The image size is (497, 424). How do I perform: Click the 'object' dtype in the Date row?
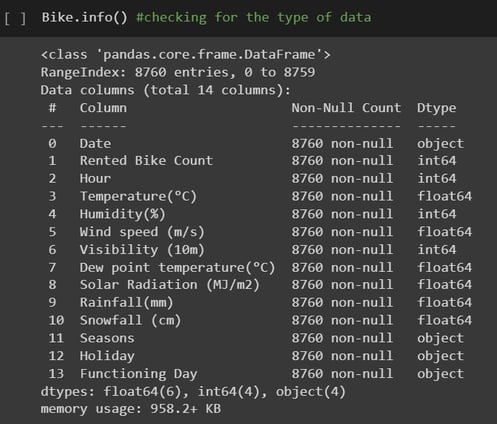tap(440, 144)
